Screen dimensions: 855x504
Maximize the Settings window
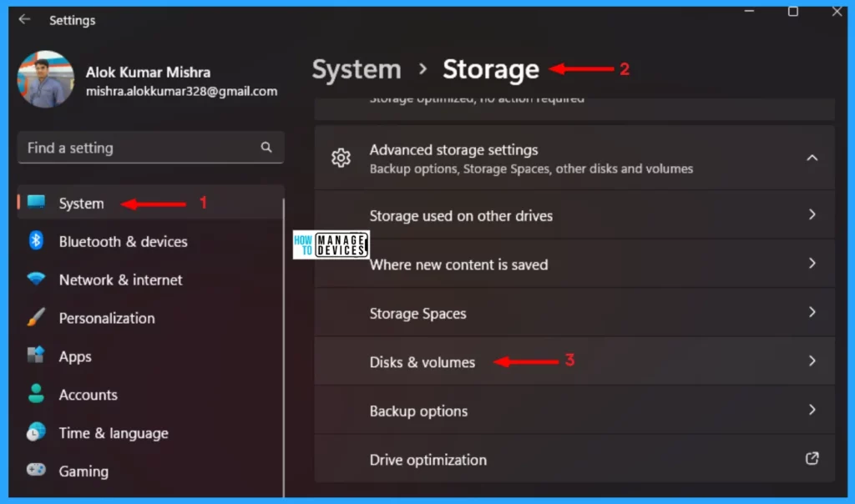click(x=793, y=12)
